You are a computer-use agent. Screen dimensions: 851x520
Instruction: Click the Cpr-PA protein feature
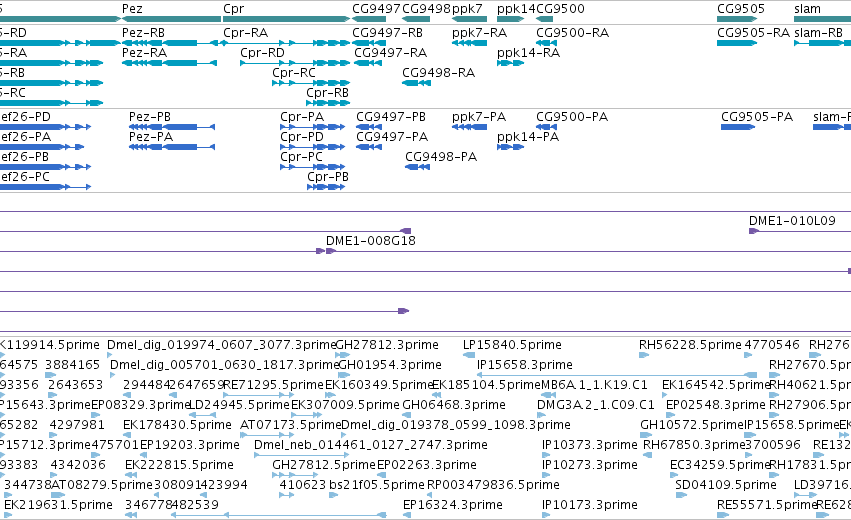313,127
